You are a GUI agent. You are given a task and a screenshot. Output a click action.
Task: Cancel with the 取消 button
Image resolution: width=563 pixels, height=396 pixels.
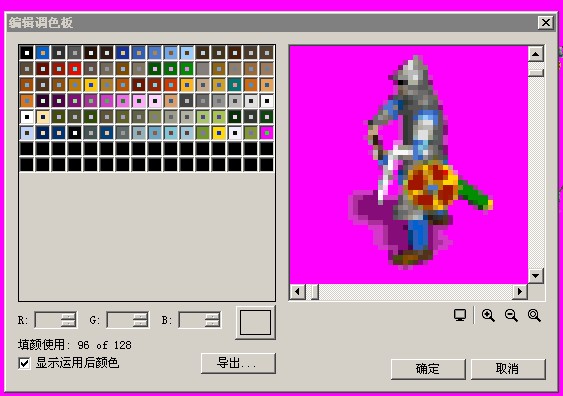point(508,369)
